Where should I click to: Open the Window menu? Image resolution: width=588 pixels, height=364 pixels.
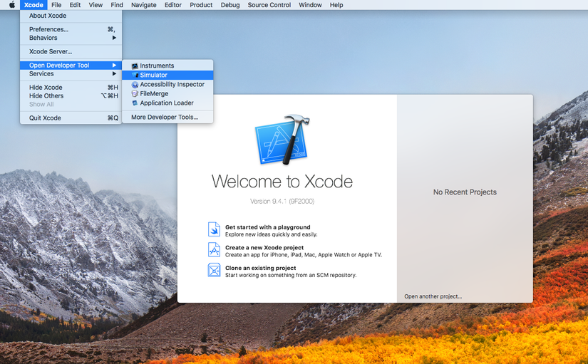coord(310,5)
